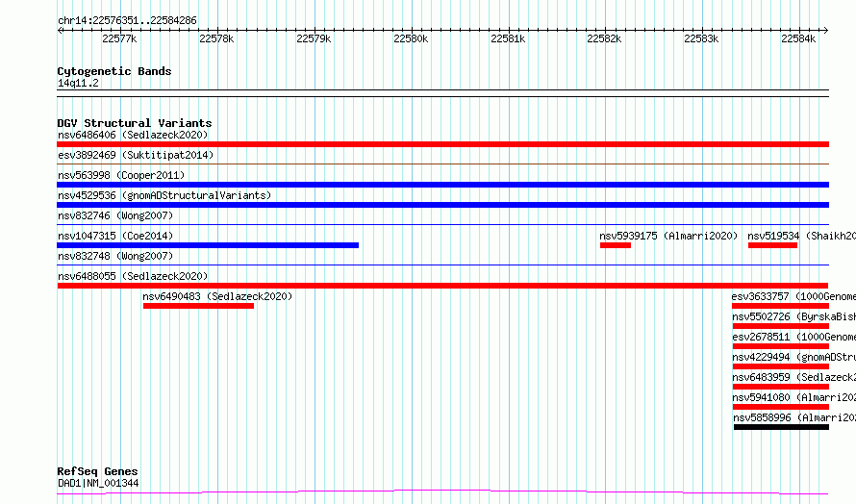856x504 pixels.
Task: Click the 22581k ruler tick label
Action: (x=508, y=38)
